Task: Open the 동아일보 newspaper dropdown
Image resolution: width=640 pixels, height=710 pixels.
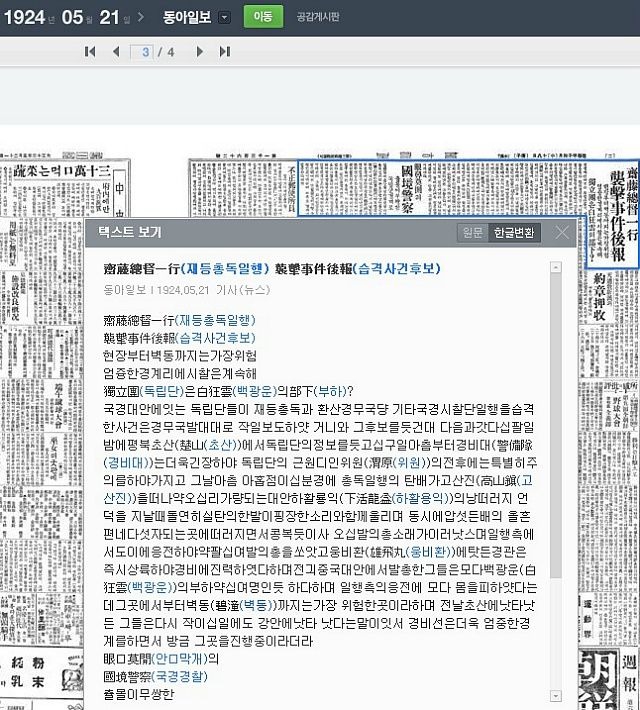Action: (224, 17)
